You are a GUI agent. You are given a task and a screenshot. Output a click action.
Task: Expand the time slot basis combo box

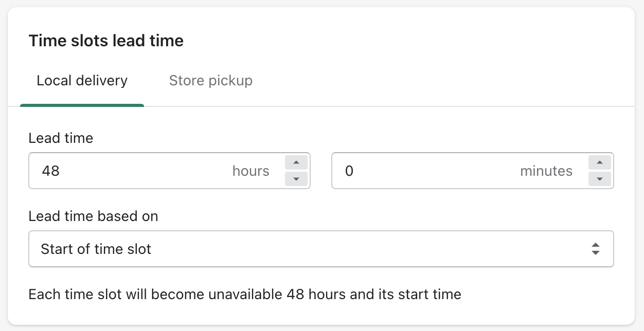click(x=321, y=249)
